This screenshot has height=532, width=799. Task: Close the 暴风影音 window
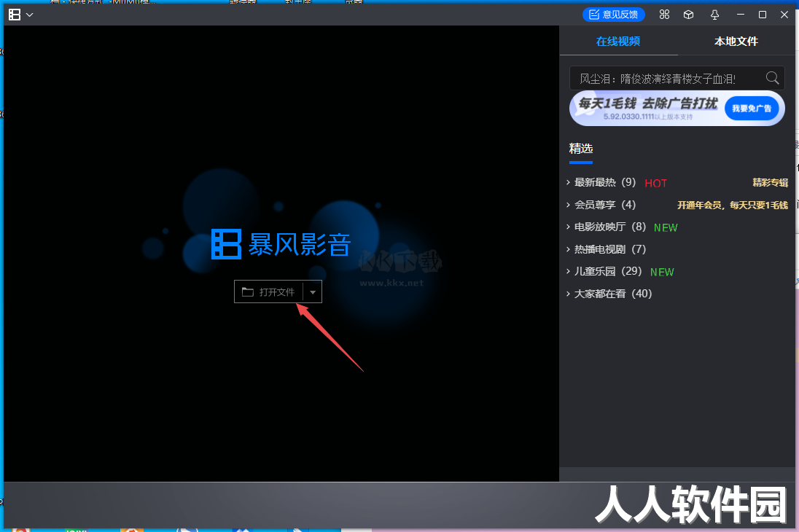[x=784, y=15]
